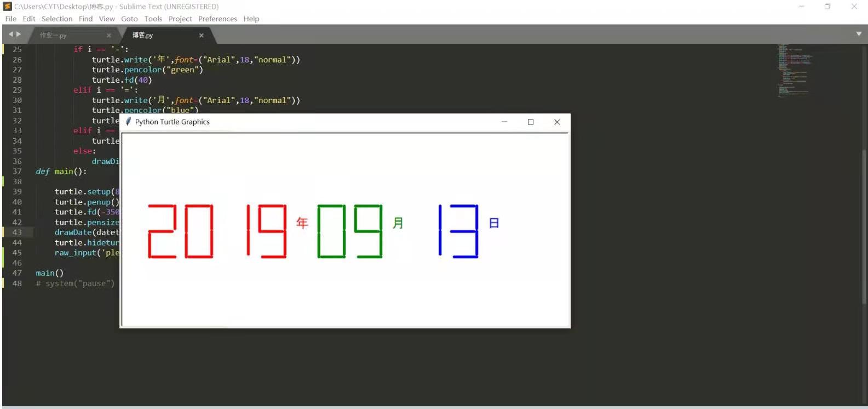Click the turtle.write('年' line 26
Screen dimensions: 868x409
point(196,60)
